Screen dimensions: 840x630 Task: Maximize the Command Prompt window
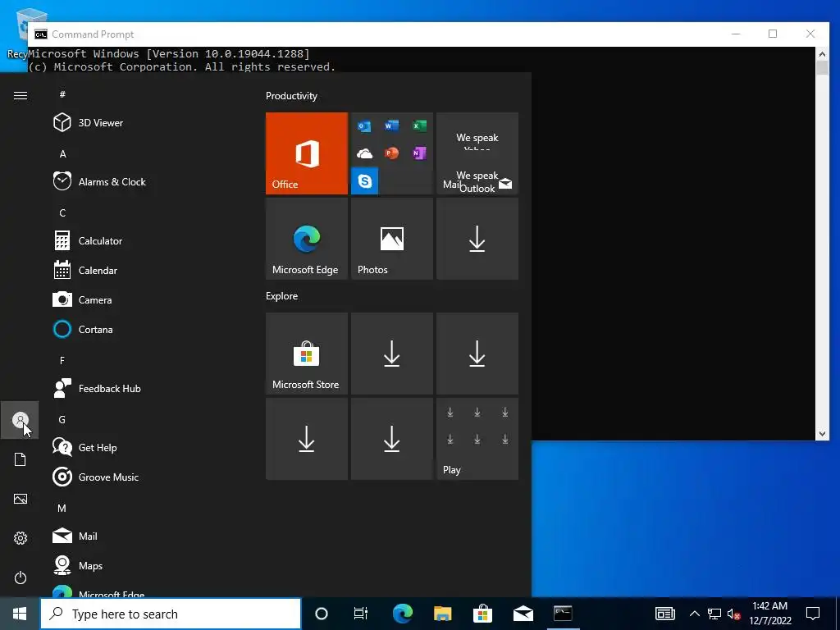(x=773, y=34)
